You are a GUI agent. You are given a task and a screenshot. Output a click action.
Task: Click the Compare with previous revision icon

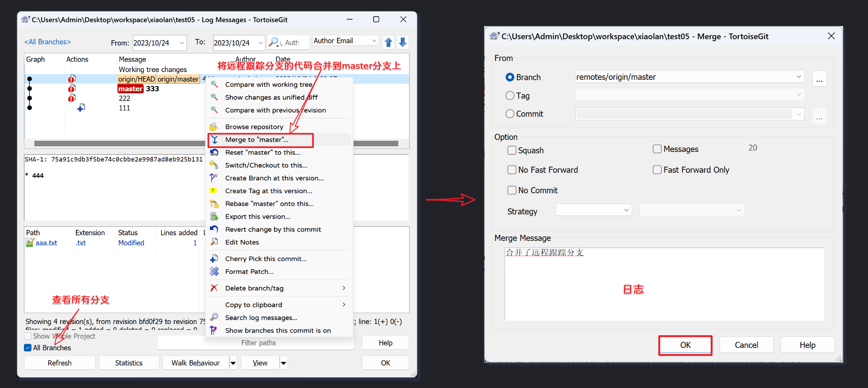(x=214, y=110)
